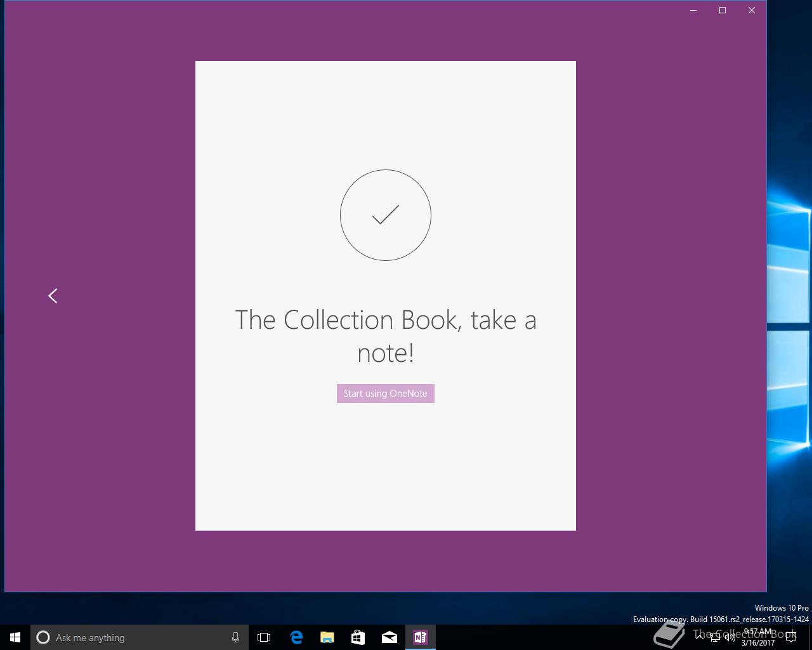Select the OneNote taskbar icon
This screenshot has height=650, width=812.
tap(420, 637)
